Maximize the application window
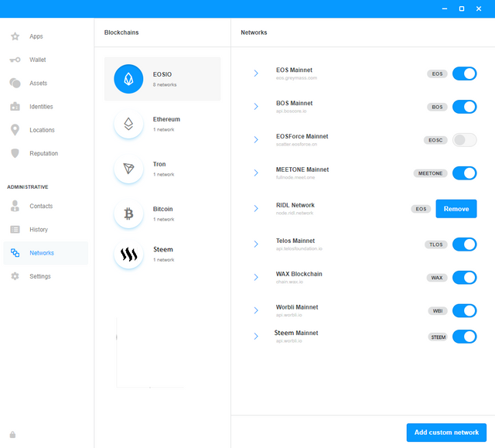Screen dimensions: 495x448 [462, 9]
